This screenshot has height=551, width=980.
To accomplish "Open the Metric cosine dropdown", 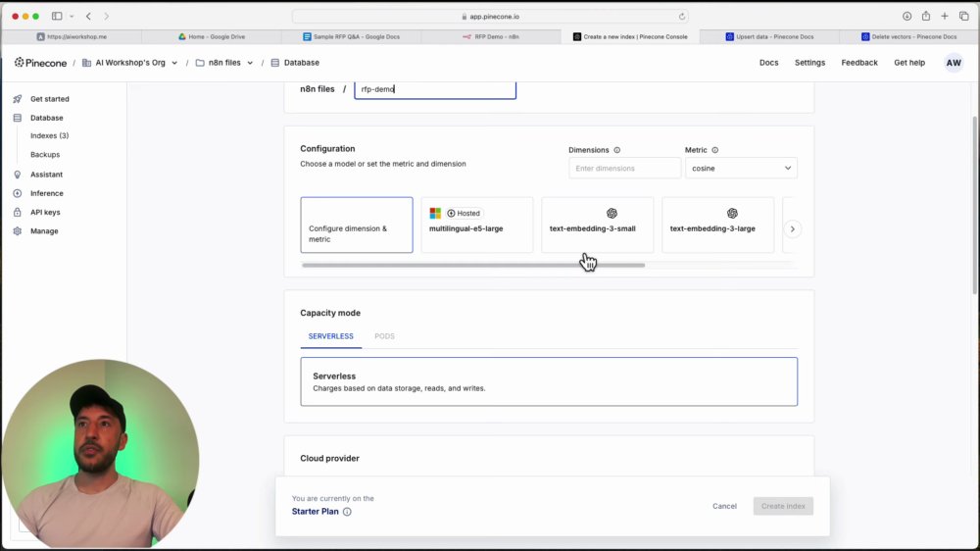I will [741, 169].
